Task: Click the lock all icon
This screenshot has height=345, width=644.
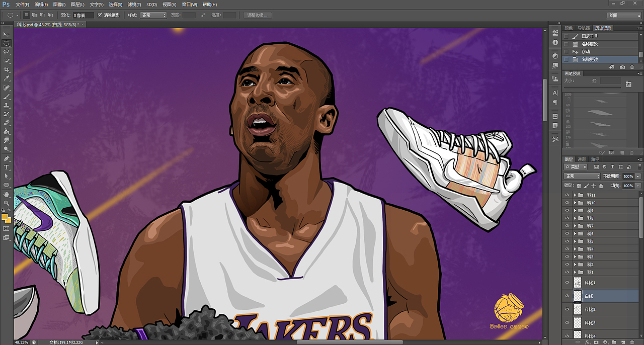Action: tap(601, 186)
